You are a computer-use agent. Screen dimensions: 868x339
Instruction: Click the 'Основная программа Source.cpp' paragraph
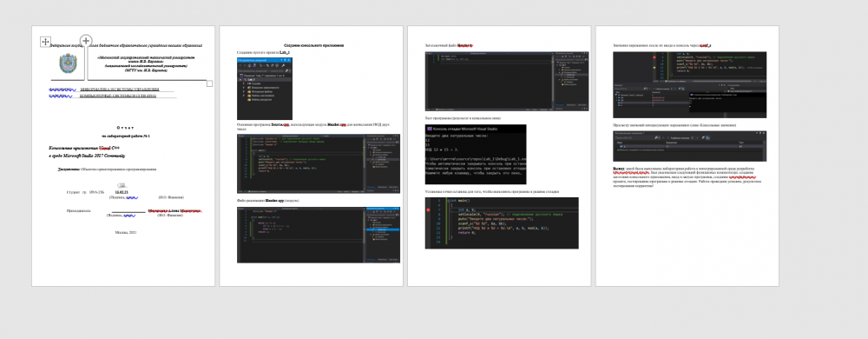coord(314,127)
